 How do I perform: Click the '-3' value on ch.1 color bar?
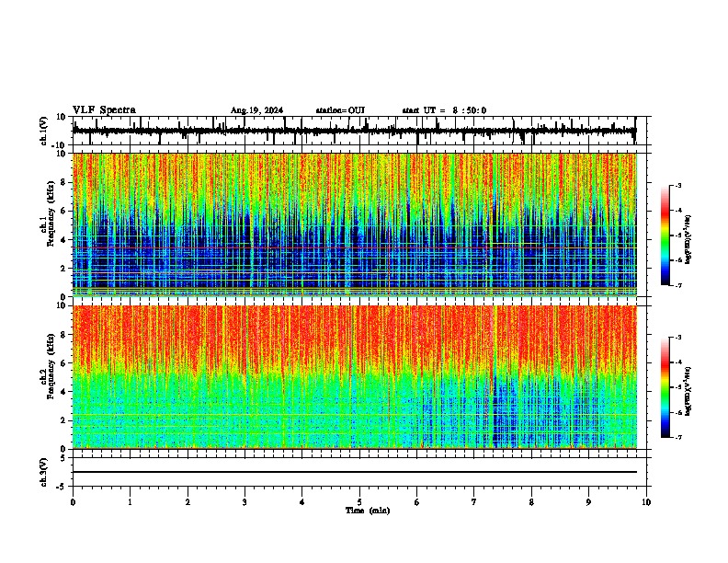click(x=677, y=185)
